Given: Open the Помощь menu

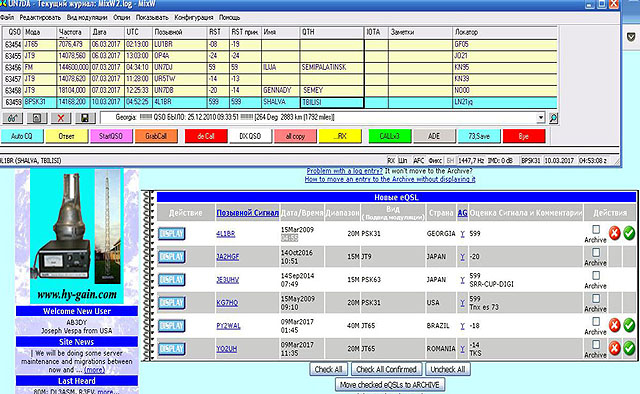Looking at the screenshot, I should [x=229, y=18].
